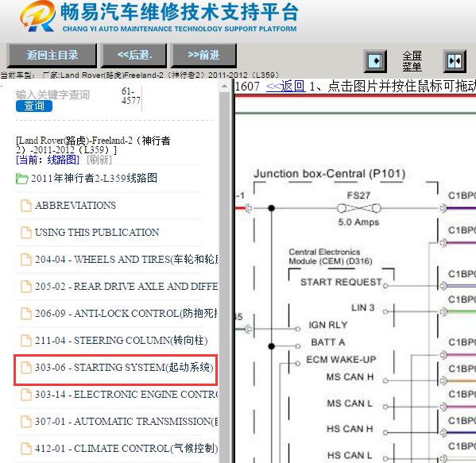Viewport: 476px width, 463px height.
Task: Click the Junction box-Central (P101) label
Action: (329, 174)
